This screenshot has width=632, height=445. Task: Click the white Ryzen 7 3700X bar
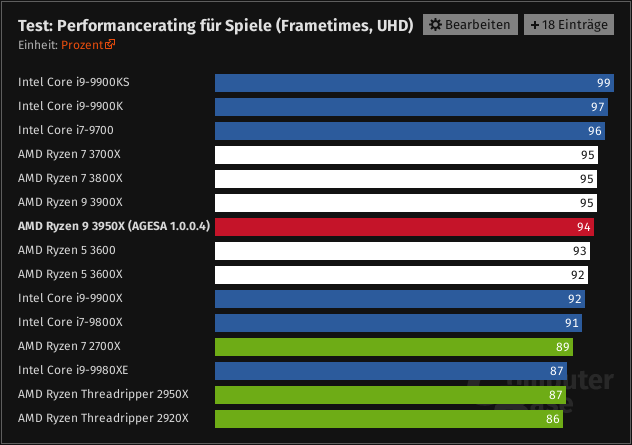coord(406,155)
